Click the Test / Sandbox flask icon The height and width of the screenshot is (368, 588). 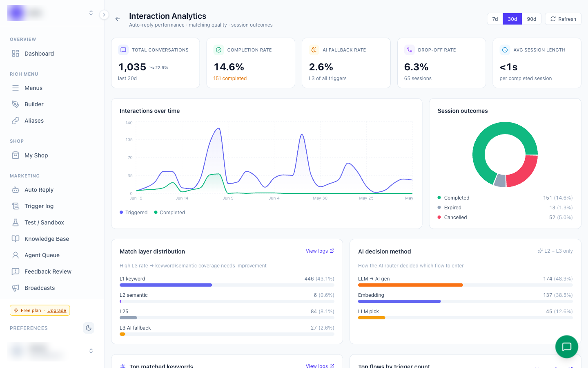pyautogui.click(x=16, y=222)
